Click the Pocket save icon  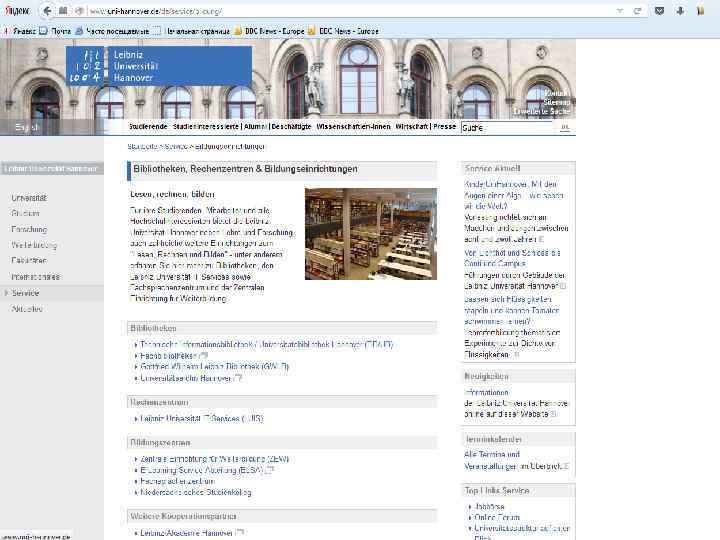[x=659, y=11]
